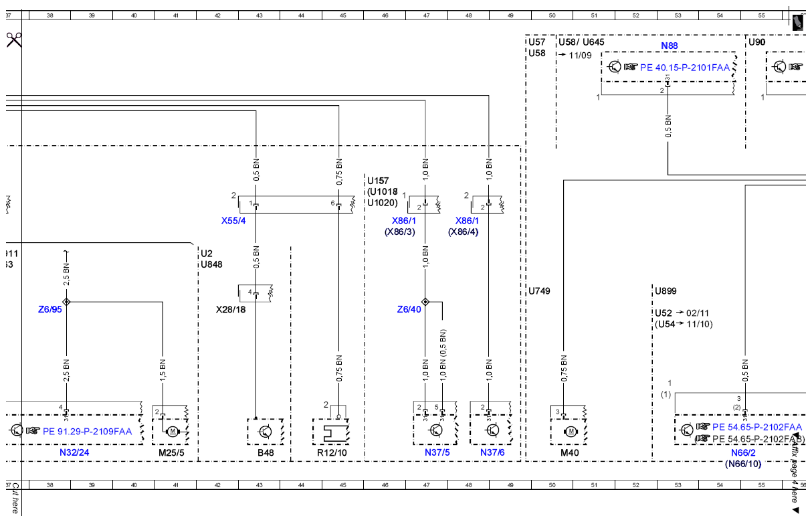Click the 'Cut here' text
812x522 pixels.
coord(14,499)
